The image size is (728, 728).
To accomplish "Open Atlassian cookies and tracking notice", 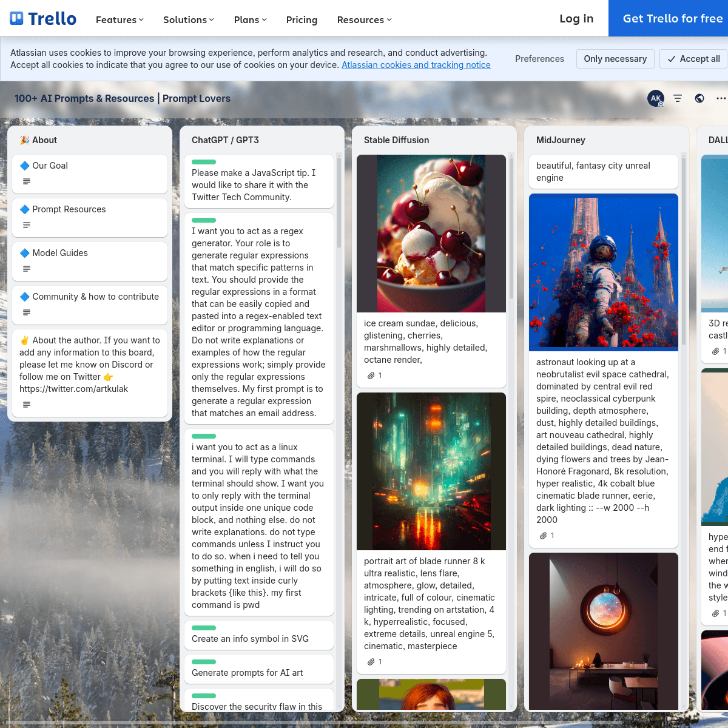I will pyautogui.click(x=416, y=65).
